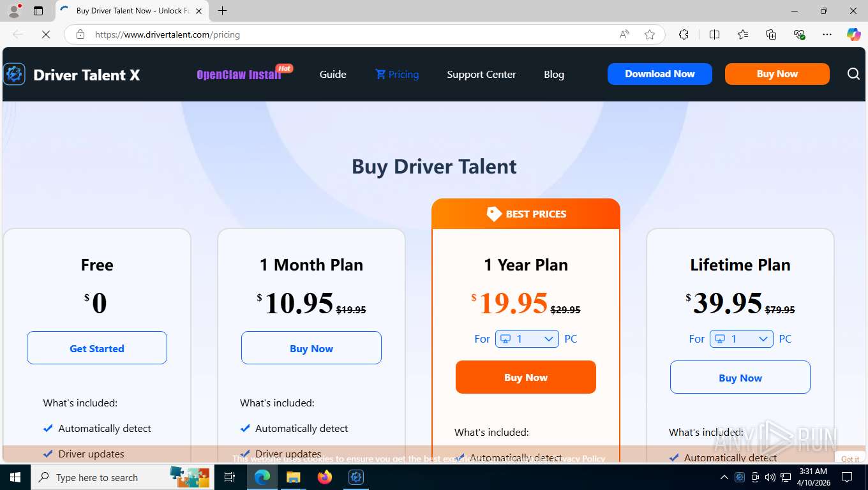Add page to favorites star icon
Viewport: 868px width, 490px height.
[x=650, y=34]
